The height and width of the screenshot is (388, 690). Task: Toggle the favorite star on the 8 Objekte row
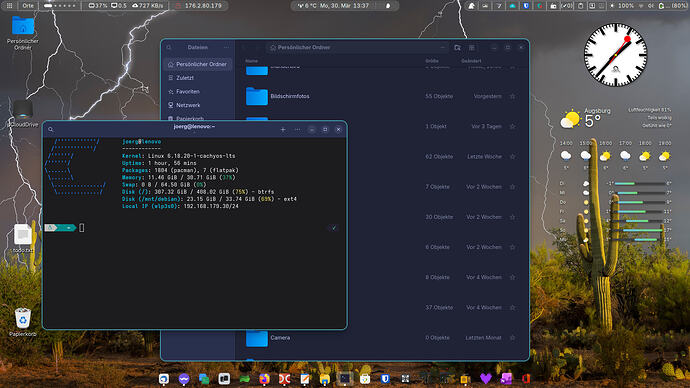click(x=513, y=278)
